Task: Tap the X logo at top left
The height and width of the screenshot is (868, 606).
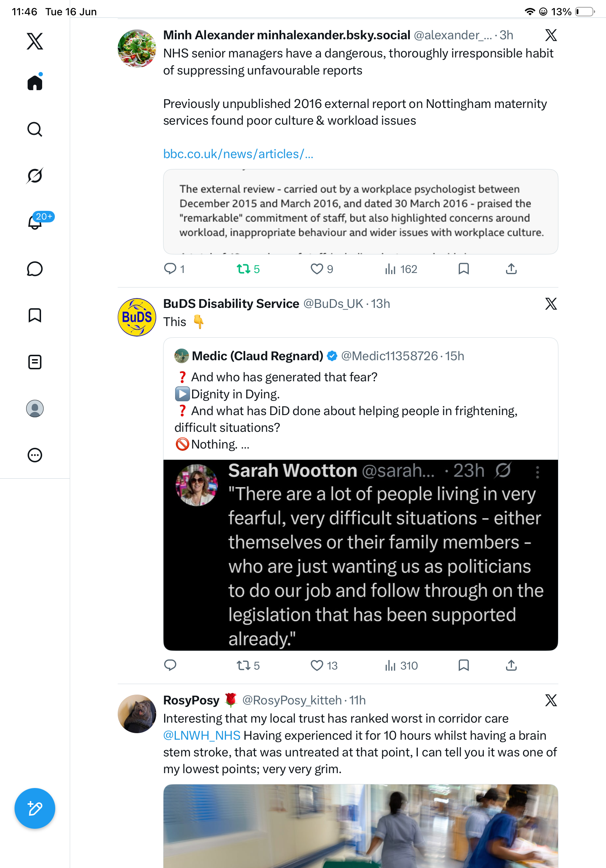Action: pyautogui.click(x=35, y=41)
